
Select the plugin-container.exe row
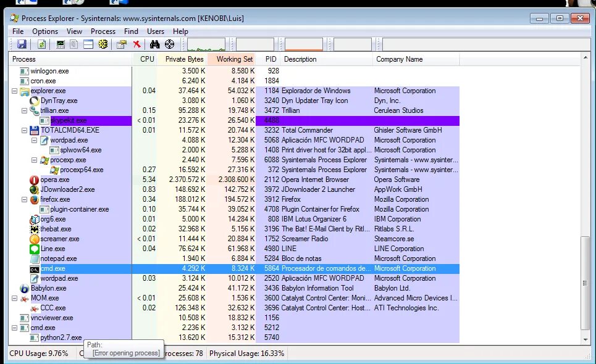pyautogui.click(x=233, y=209)
